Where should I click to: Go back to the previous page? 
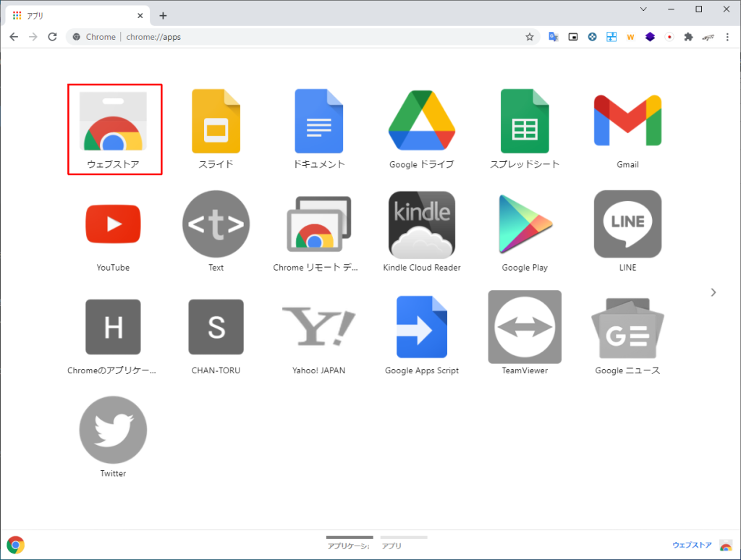click(14, 37)
